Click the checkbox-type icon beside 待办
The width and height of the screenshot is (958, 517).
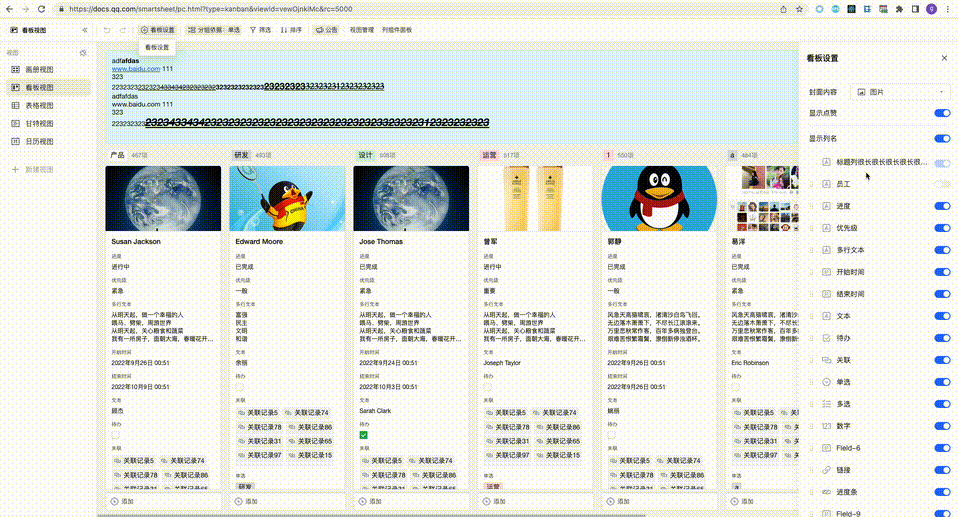(x=826, y=338)
